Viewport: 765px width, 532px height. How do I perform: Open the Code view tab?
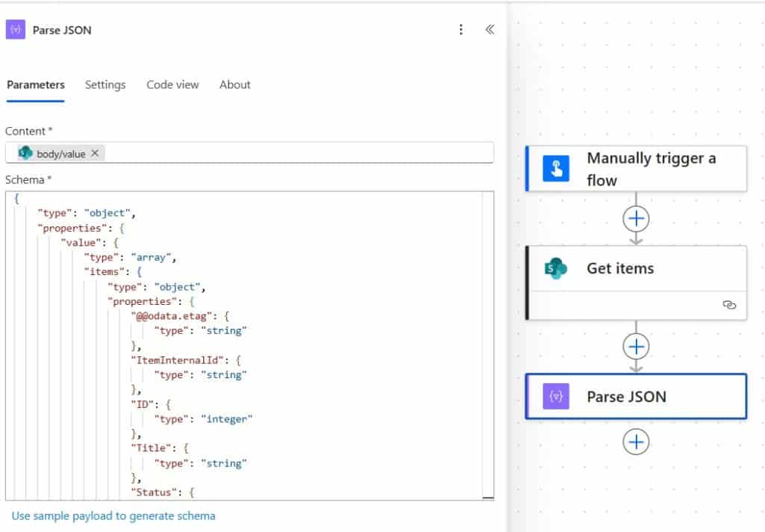[x=173, y=85]
